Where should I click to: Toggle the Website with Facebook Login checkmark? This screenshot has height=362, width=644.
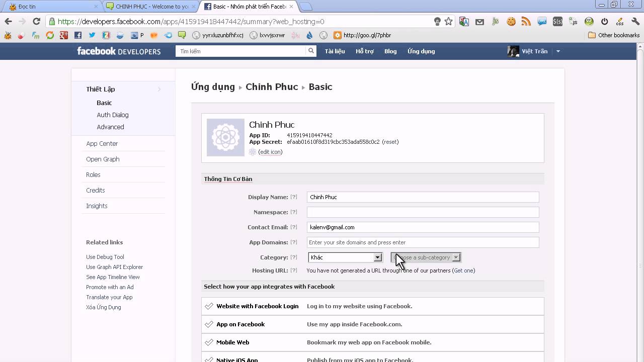[209, 306]
